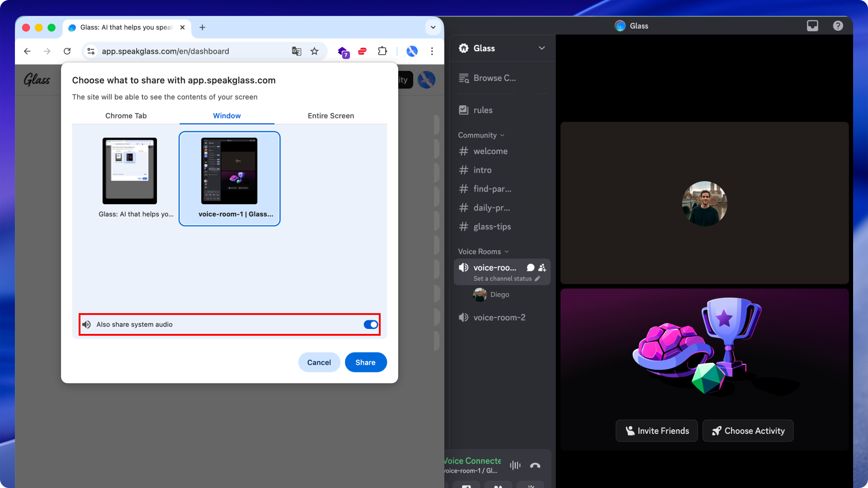Select the Browse Channels icon in sidebar

click(464, 78)
